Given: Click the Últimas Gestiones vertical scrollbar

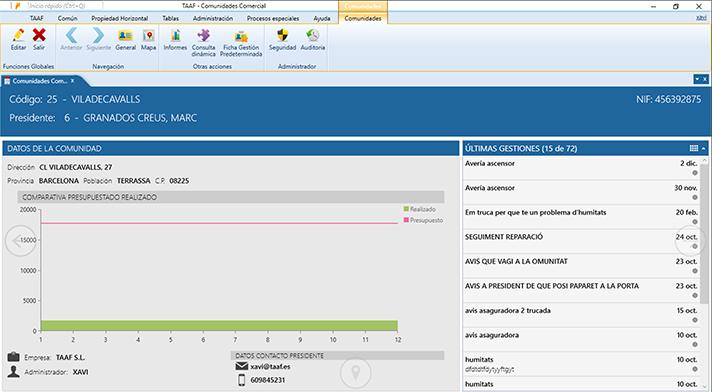Looking at the screenshot, I should tap(704, 234).
